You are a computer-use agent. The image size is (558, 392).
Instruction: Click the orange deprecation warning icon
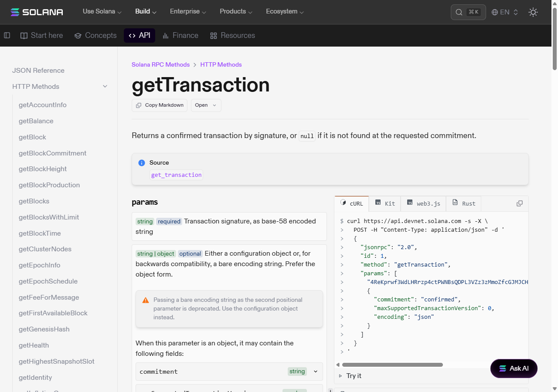pos(145,300)
